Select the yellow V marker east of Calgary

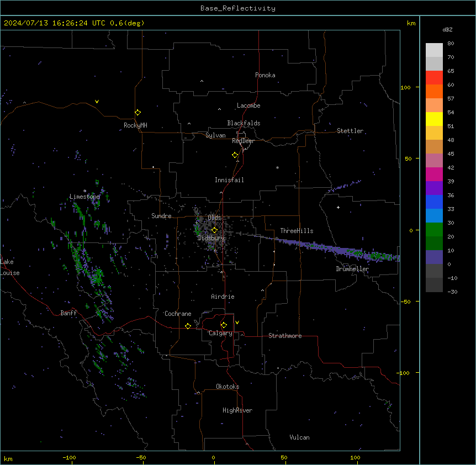(x=237, y=323)
